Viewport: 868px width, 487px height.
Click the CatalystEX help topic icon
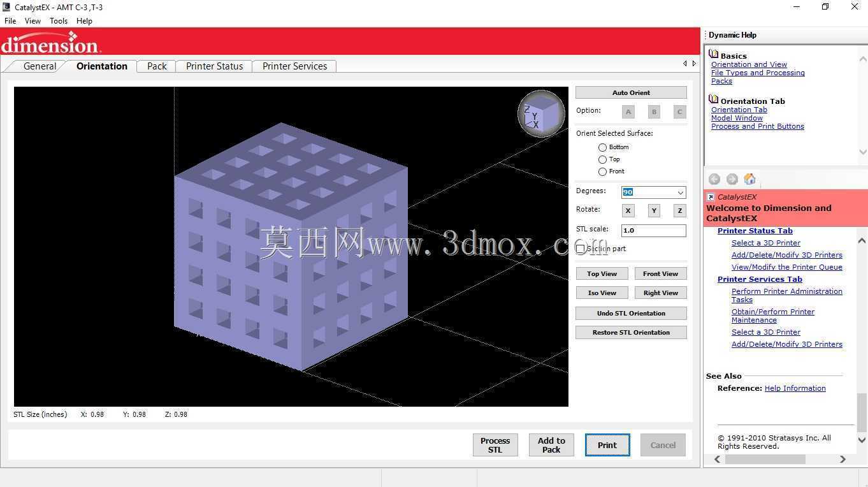point(711,197)
